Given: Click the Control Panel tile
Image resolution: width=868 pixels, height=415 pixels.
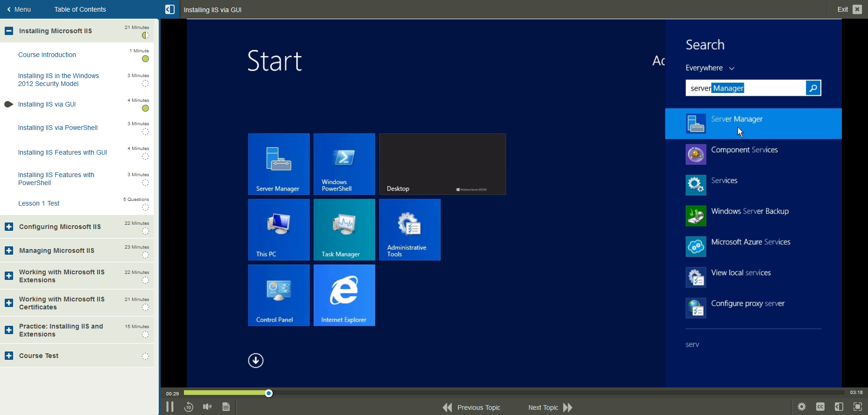Looking at the screenshot, I should click(279, 295).
